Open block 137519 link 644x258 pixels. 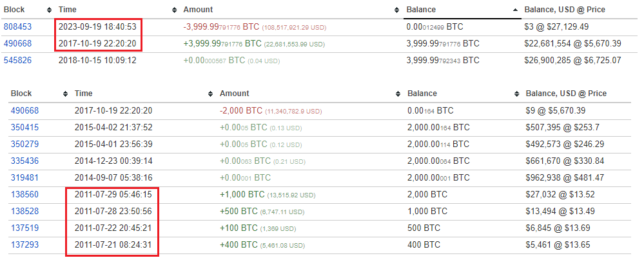click(x=24, y=228)
